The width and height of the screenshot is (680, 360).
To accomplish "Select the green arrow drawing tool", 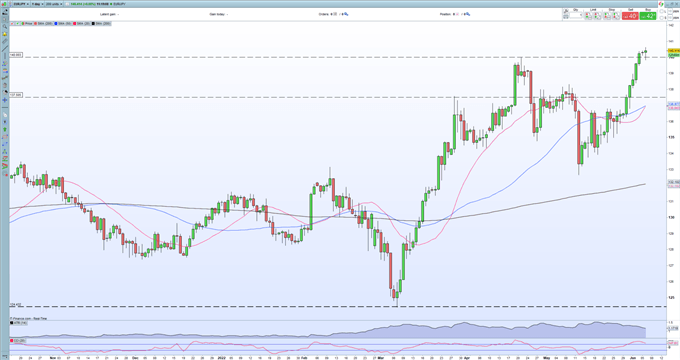I will pos(5,129).
